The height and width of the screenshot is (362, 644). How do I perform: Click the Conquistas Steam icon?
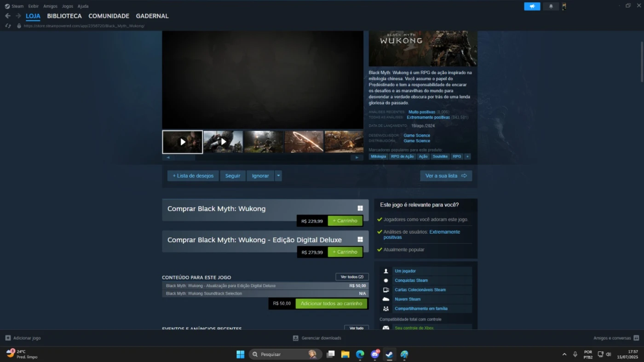pos(386,281)
